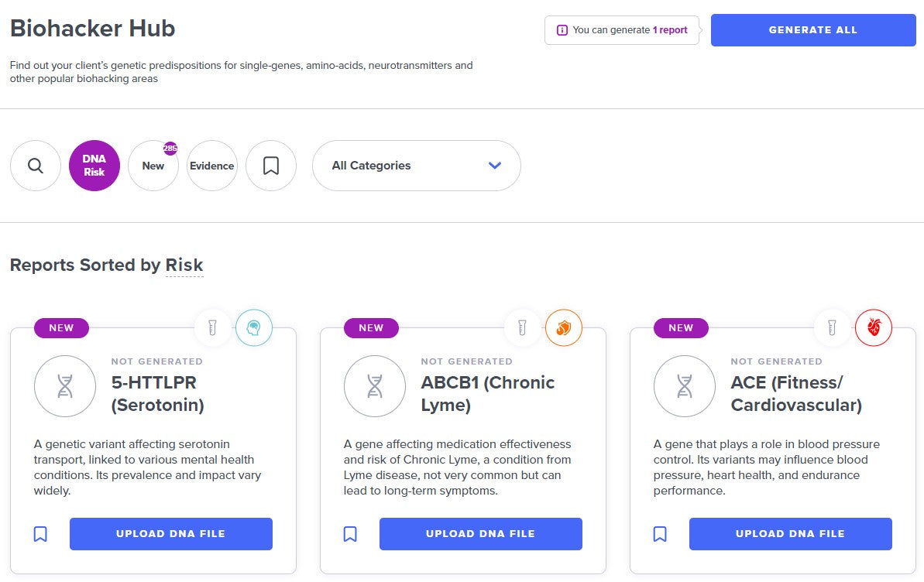The height and width of the screenshot is (582, 924).
Task: Upload DNA file for ACE report
Action: coord(790,534)
